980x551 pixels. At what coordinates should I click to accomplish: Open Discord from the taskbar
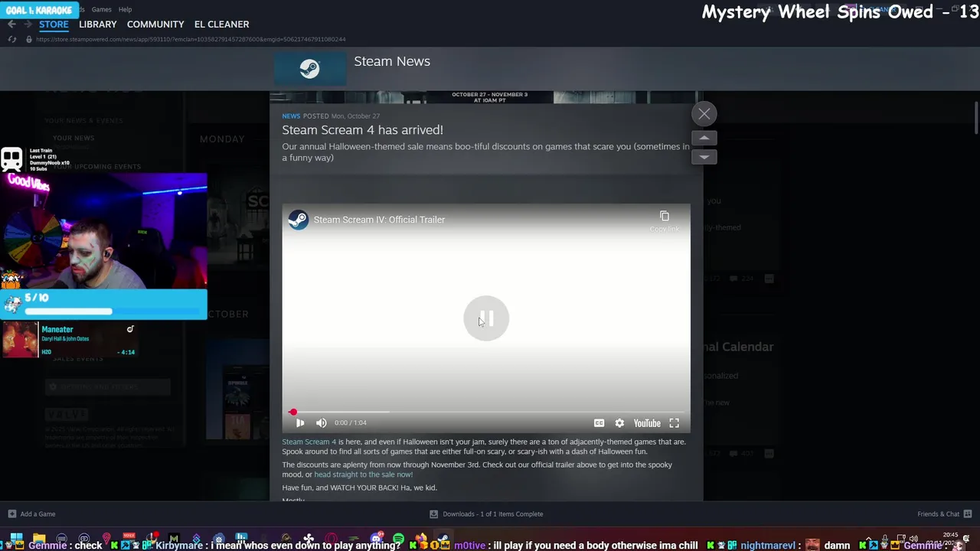(x=376, y=539)
